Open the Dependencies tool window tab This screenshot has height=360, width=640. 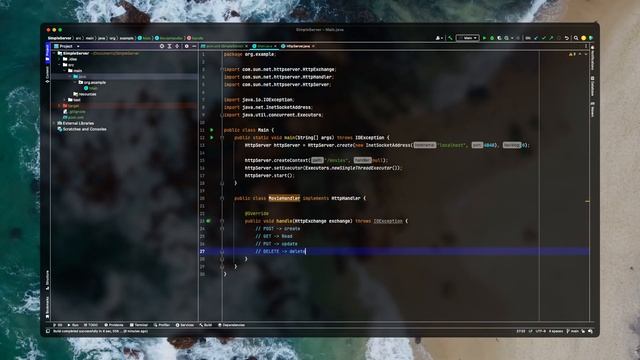pyautogui.click(x=231, y=325)
